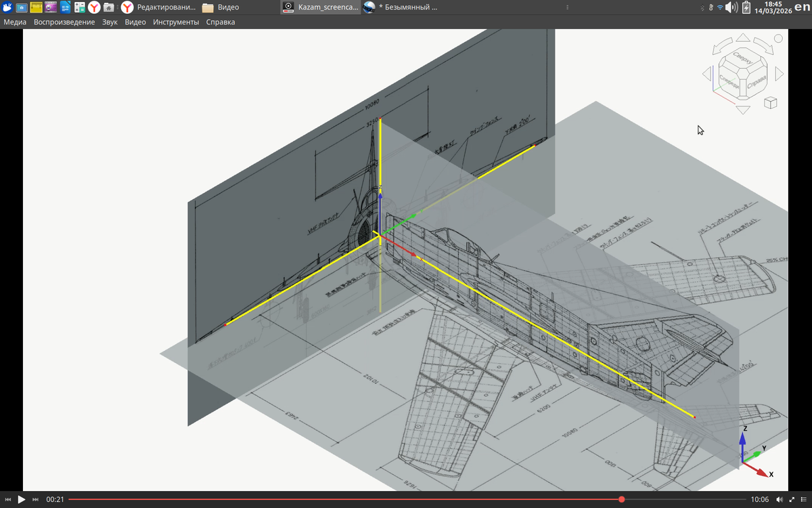Click the elapsed time 00:21
The image size is (812, 508).
(55, 499)
